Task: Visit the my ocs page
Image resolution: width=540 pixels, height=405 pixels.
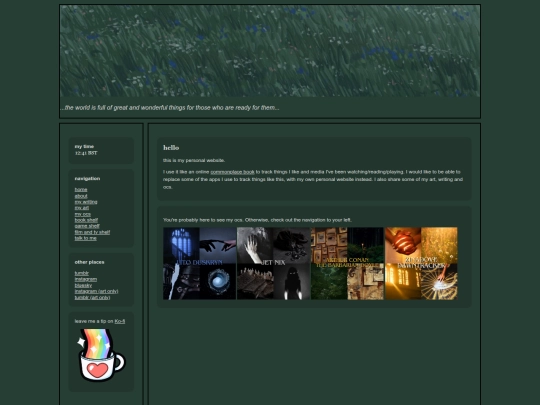Action: (83, 214)
